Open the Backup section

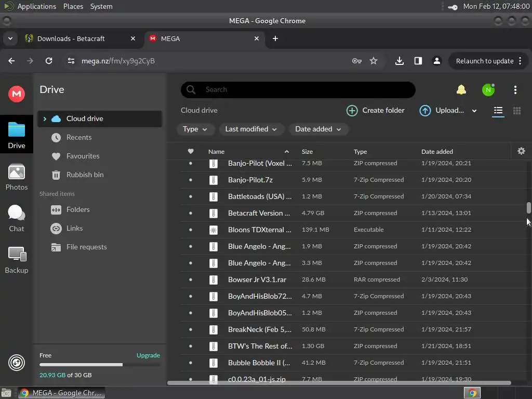(17, 260)
